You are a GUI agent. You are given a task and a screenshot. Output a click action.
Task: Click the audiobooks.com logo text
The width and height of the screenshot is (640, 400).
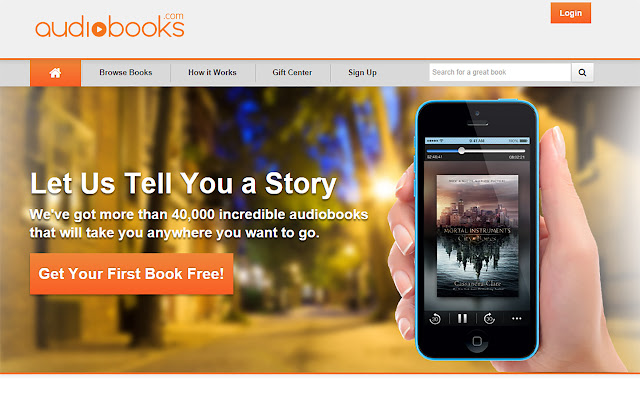[x=110, y=25]
